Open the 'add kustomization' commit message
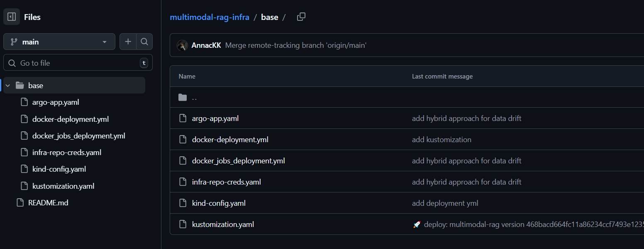 pyautogui.click(x=442, y=140)
